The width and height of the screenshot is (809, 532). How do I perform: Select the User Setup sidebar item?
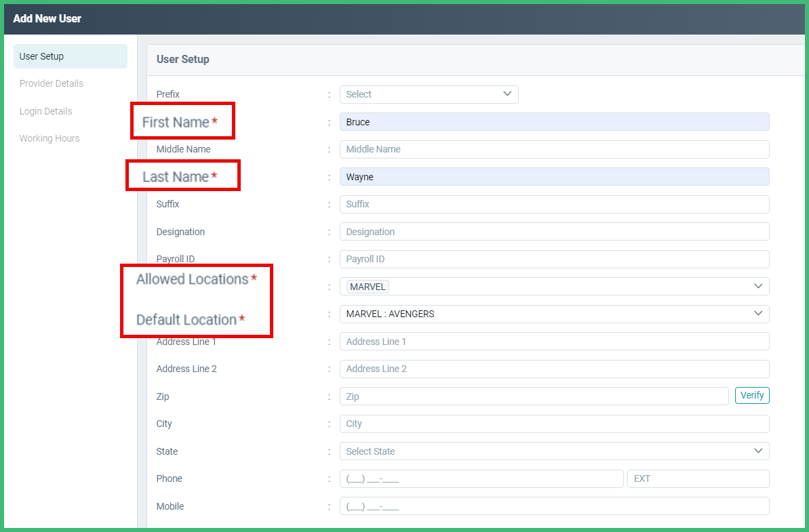41,56
